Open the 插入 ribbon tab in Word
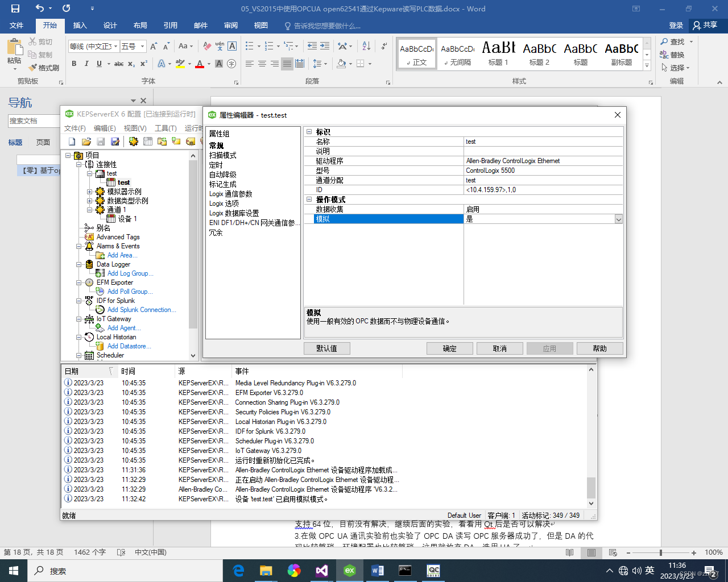This screenshot has width=728, height=582. pos(80,26)
